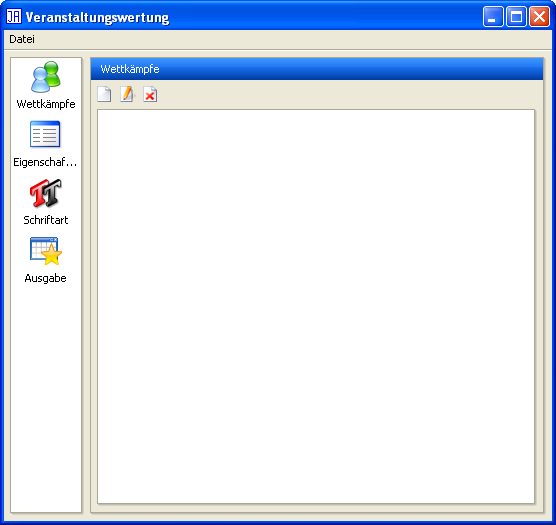This screenshot has height=525, width=556.
Task: Select the Eigenschaften list icon in sidebar
Action: point(45,134)
